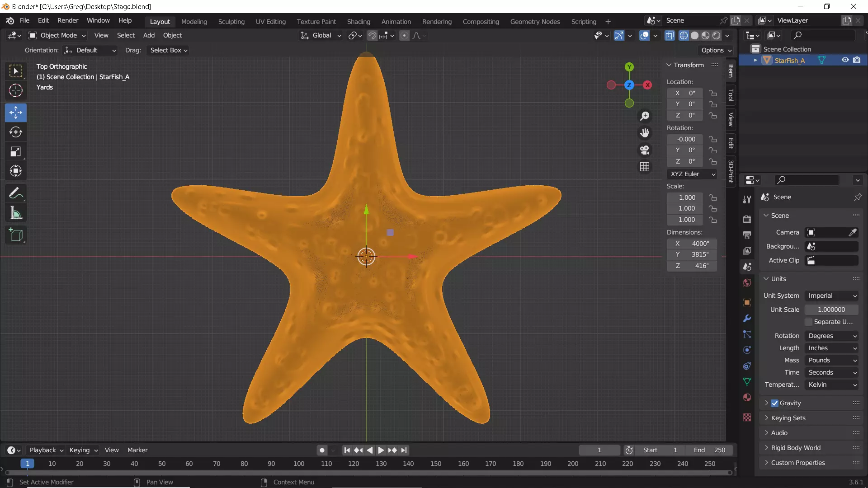868x488 pixels.
Task: Open the Material properties tab
Action: 747,397
